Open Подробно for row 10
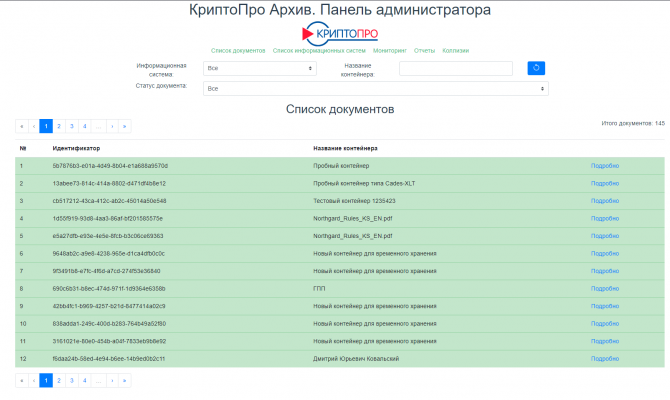 pyautogui.click(x=605, y=324)
